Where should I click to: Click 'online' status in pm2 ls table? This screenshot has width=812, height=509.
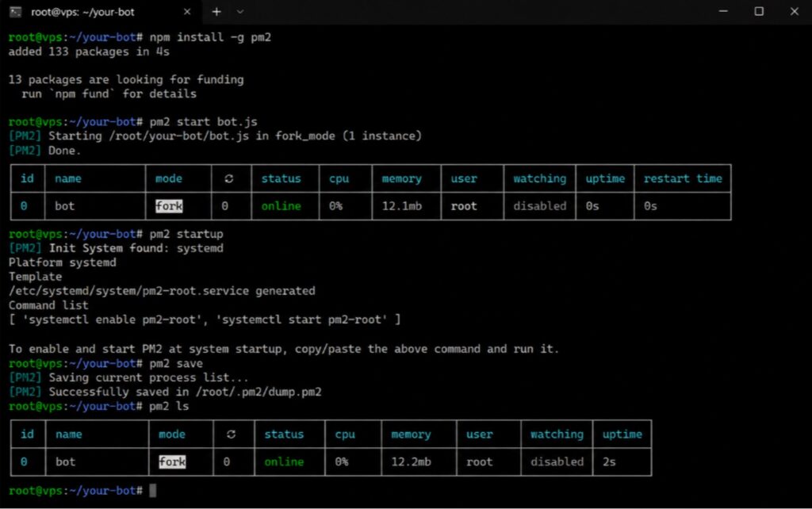[284, 462]
